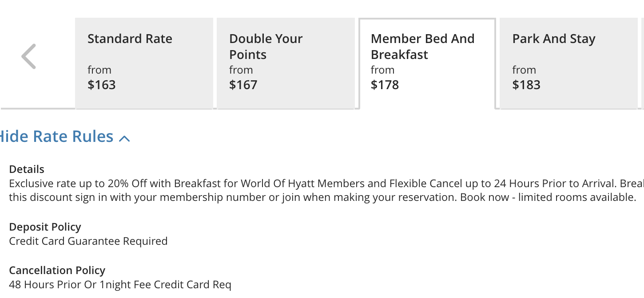Click the $167 Double Your Points price
Screen dimensions: 644x298
pyautogui.click(x=243, y=84)
